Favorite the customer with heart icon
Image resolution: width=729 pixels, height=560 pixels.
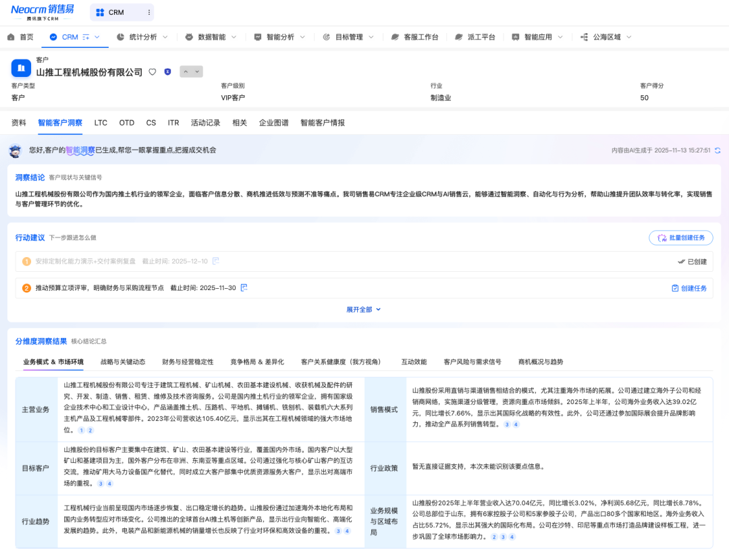click(153, 72)
